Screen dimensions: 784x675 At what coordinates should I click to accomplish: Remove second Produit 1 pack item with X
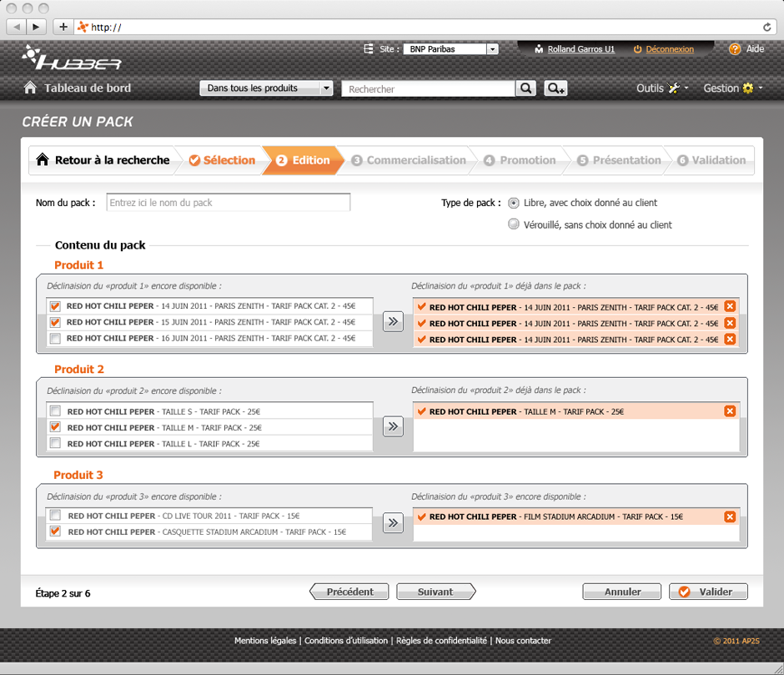[x=730, y=323]
